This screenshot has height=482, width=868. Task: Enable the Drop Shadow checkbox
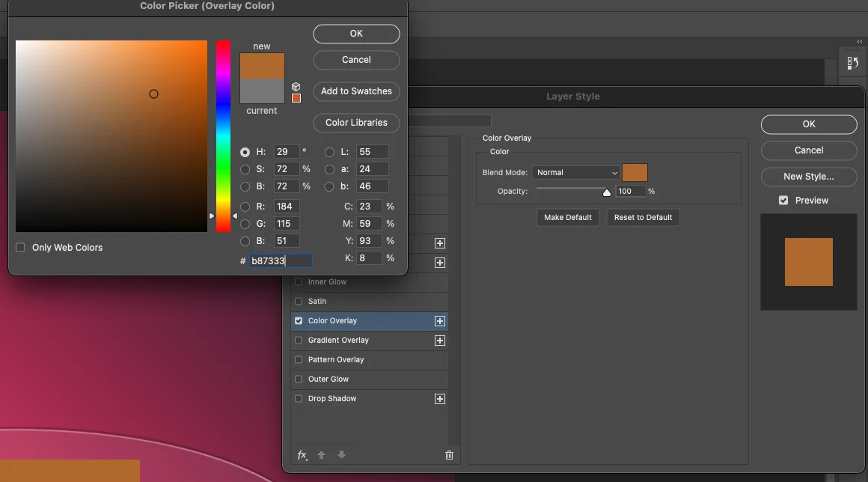point(299,398)
